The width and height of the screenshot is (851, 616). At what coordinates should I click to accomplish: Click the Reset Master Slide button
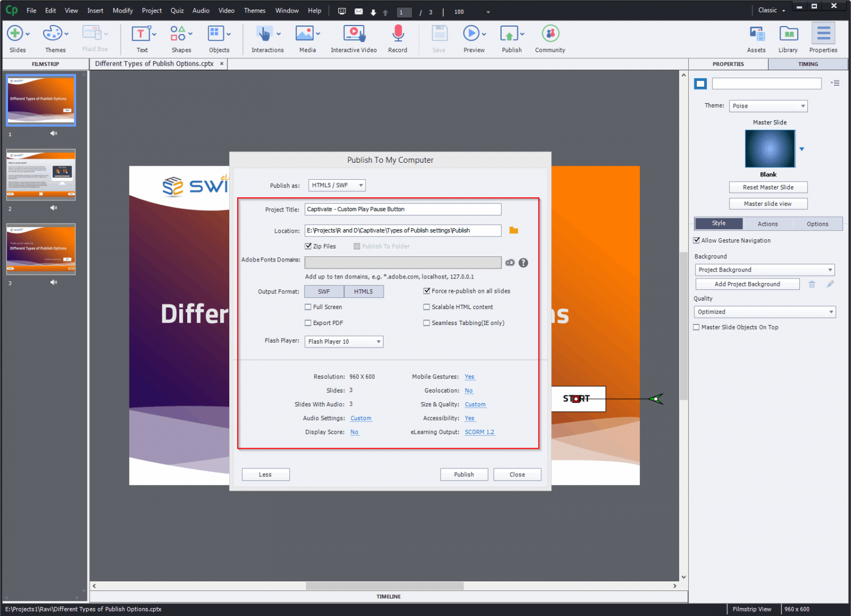(768, 187)
